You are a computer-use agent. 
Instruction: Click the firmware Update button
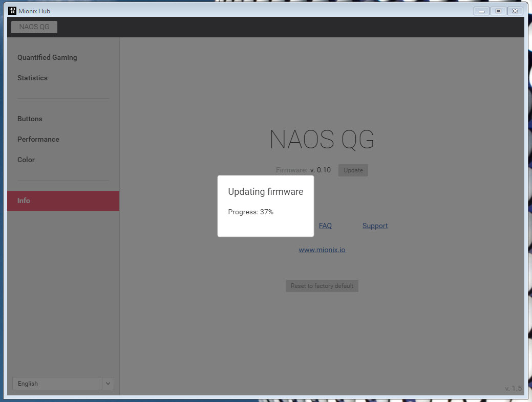coord(353,170)
